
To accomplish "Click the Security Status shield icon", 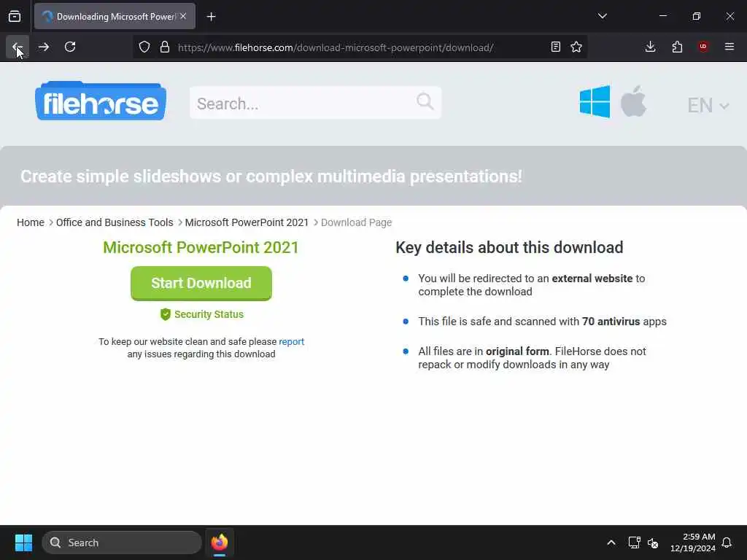I will 166,314.
